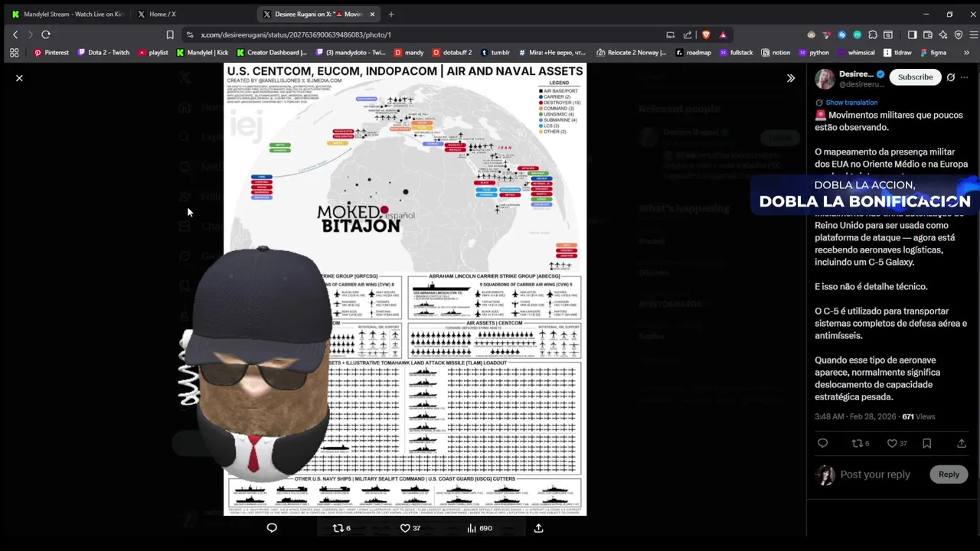This screenshot has height=551, width=980.
Task: Open a new browser tab with the plus button
Action: point(391,14)
